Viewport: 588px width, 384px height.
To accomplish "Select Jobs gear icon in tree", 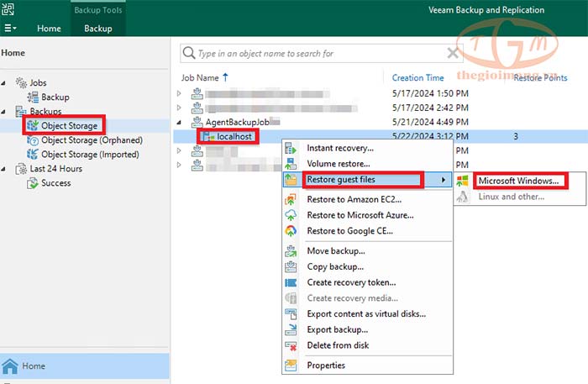I will pos(21,82).
